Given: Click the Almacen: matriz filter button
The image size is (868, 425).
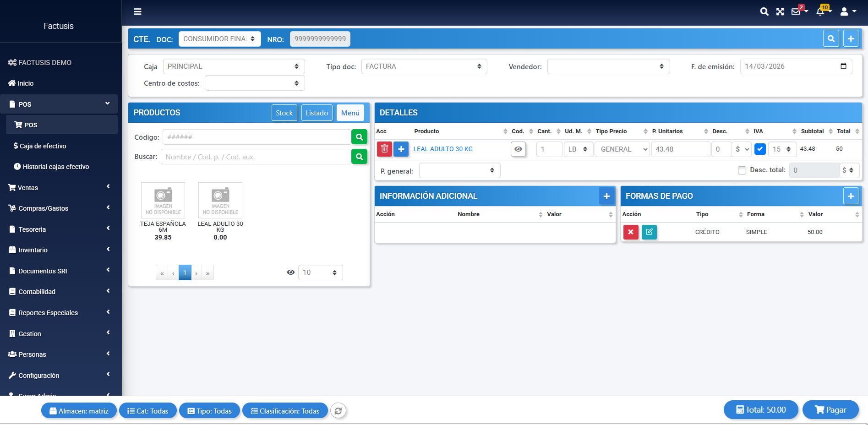Looking at the screenshot, I should point(79,411).
